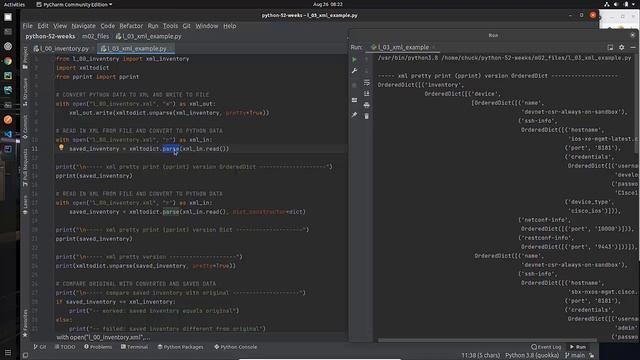Open Run panel settings gear
This screenshot has height=360, width=640.
pyautogui.click(x=621, y=47)
